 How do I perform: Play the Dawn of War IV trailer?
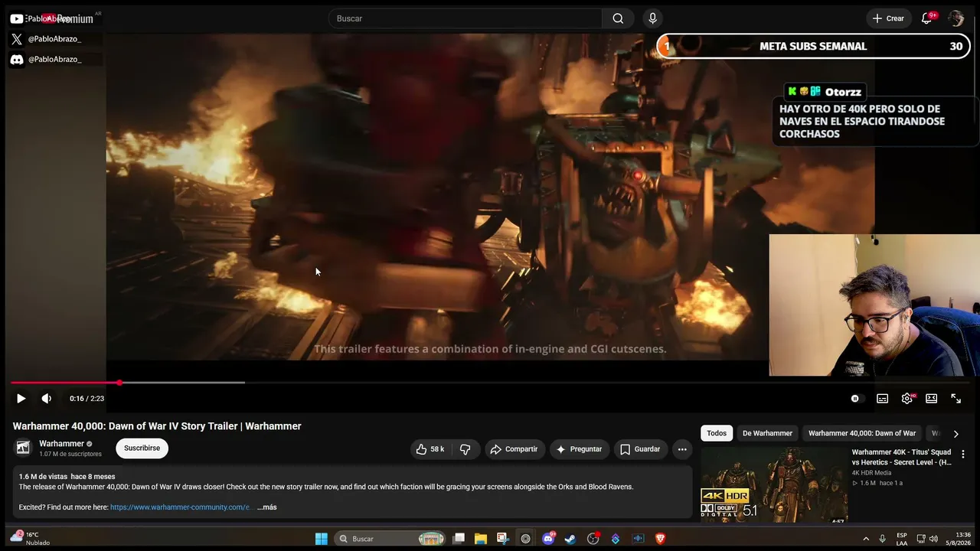(x=21, y=399)
